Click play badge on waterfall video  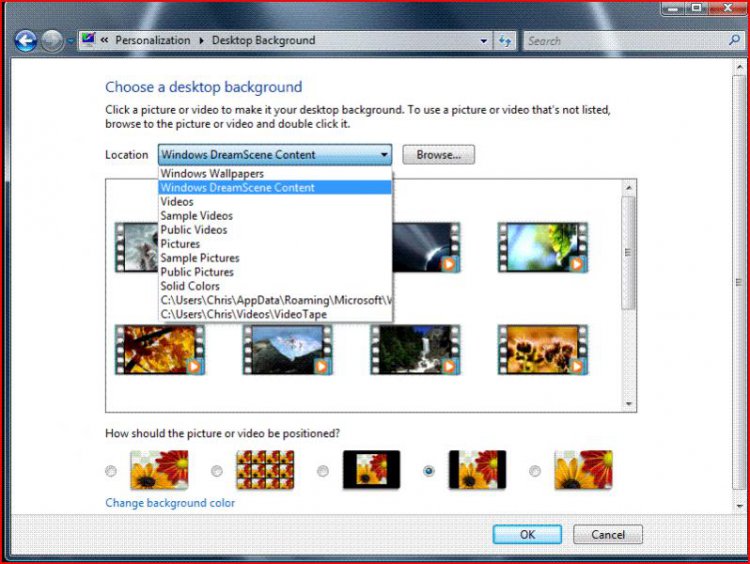(449, 366)
